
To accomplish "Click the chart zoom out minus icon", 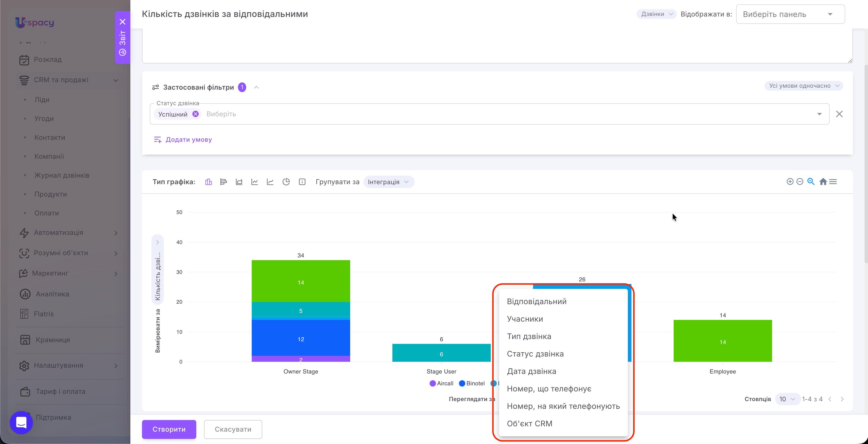I will click(x=800, y=182).
